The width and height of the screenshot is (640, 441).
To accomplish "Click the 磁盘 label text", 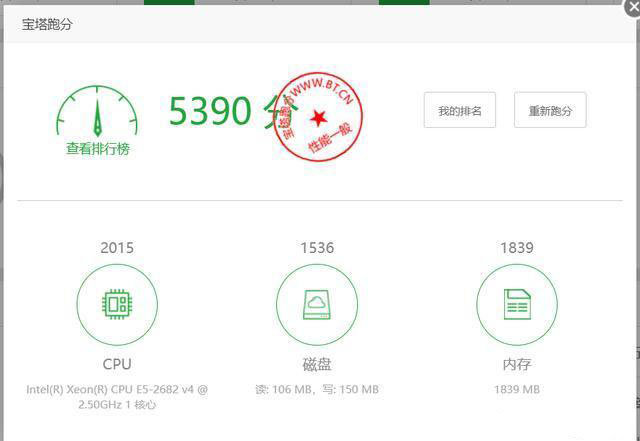I will click(317, 364).
